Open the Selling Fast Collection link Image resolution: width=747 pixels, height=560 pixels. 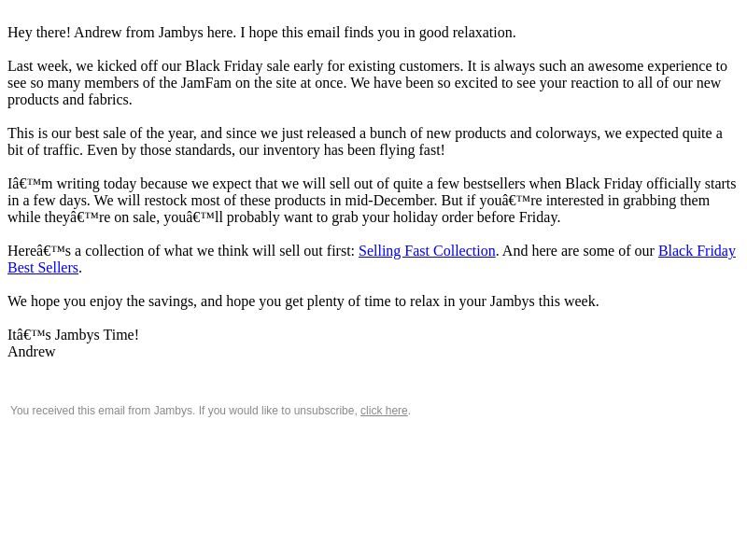(x=427, y=251)
